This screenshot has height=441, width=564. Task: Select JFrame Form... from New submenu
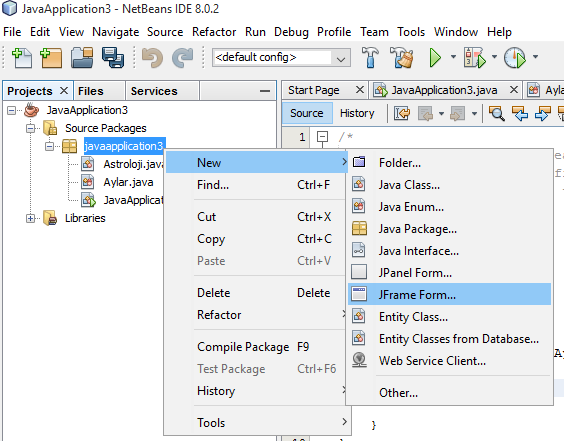coord(449,295)
